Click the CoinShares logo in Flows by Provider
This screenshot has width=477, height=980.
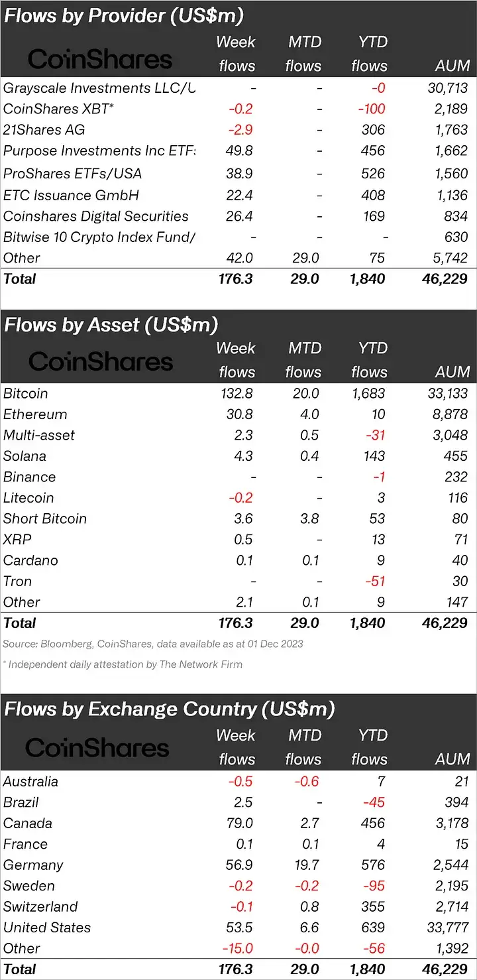pyautogui.click(x=100, y=59)
